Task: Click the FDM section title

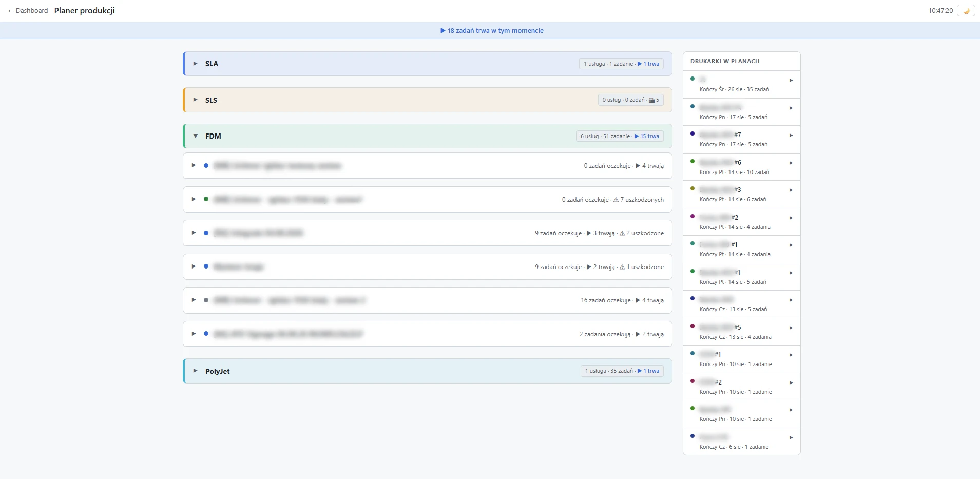Action: 213,136
